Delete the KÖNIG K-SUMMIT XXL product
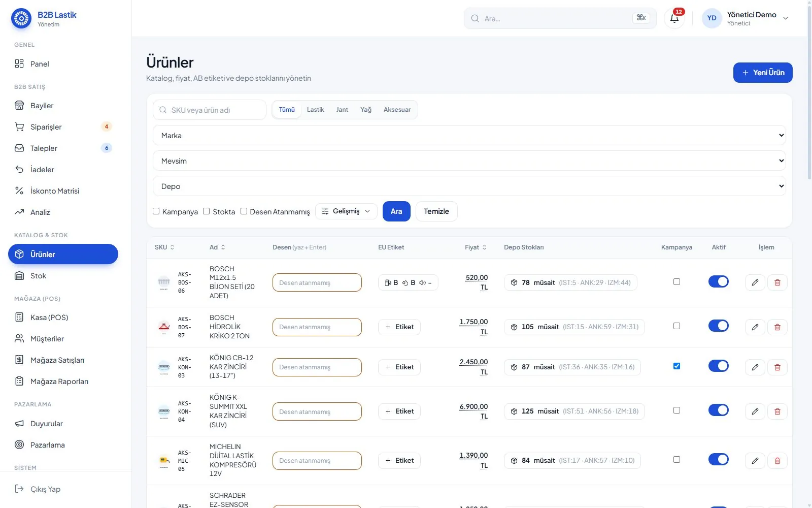This screenshot has height=508, width=812. point(777,411)
